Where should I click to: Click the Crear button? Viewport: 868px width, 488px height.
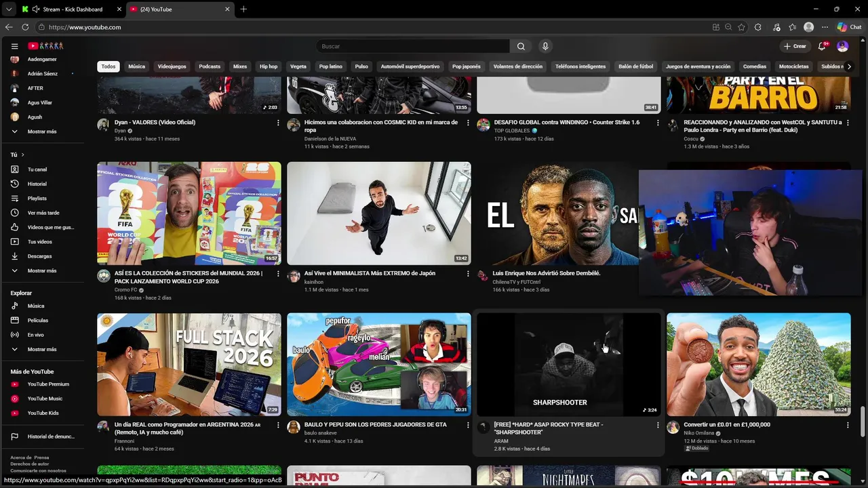[x=794, y=46]
